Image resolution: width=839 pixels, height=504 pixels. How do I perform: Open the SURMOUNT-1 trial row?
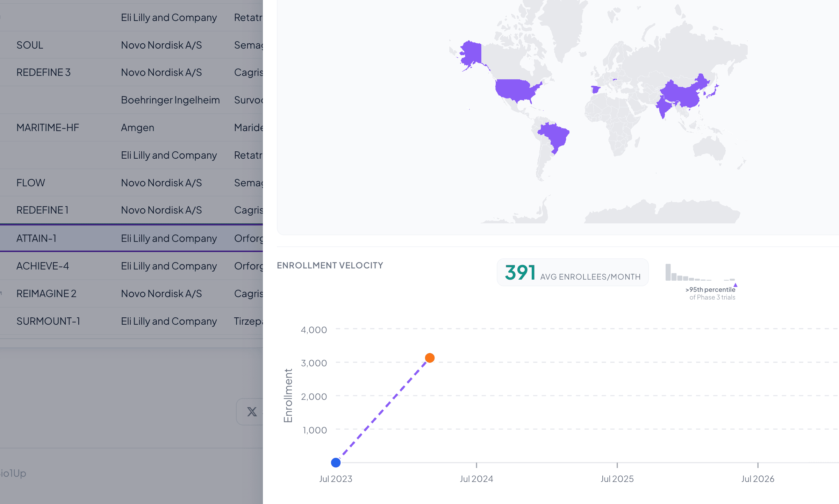pos(48,321)
